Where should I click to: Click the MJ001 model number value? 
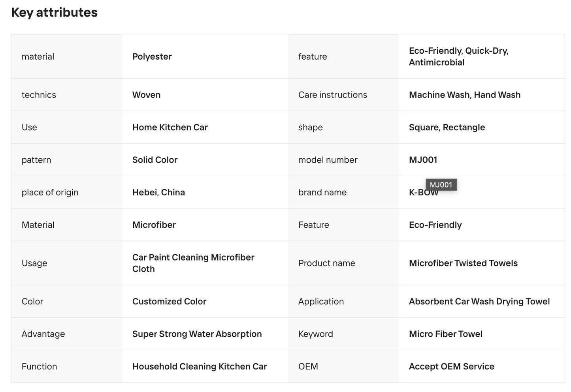(423, 160)
